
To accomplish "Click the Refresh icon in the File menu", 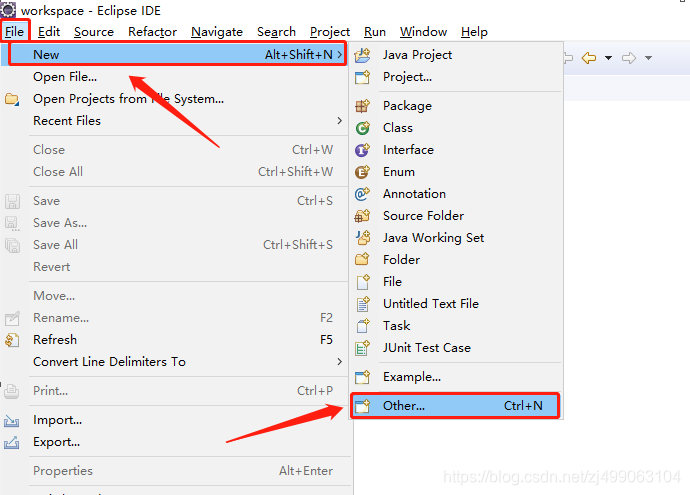I will (x=12, y=340).
